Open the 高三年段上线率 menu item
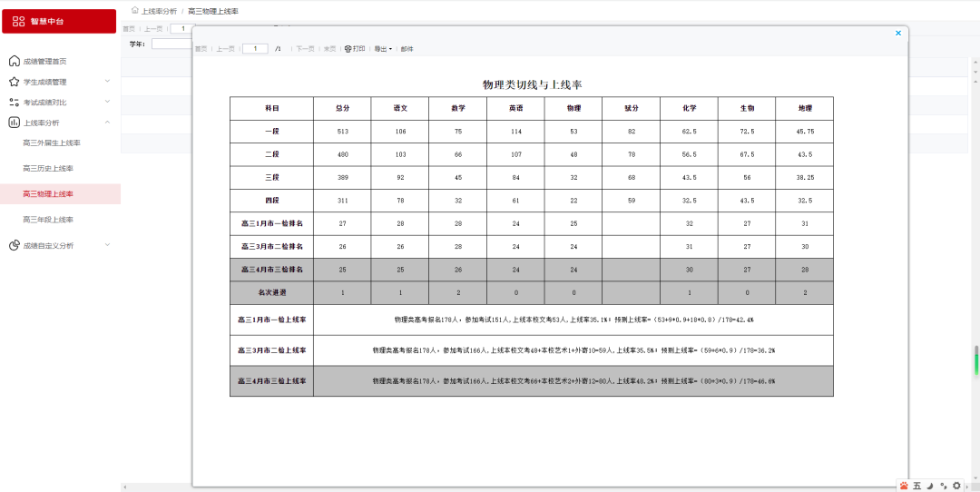Image resolution: width=980 pixels, height=492 pixels. coord(48,220)
